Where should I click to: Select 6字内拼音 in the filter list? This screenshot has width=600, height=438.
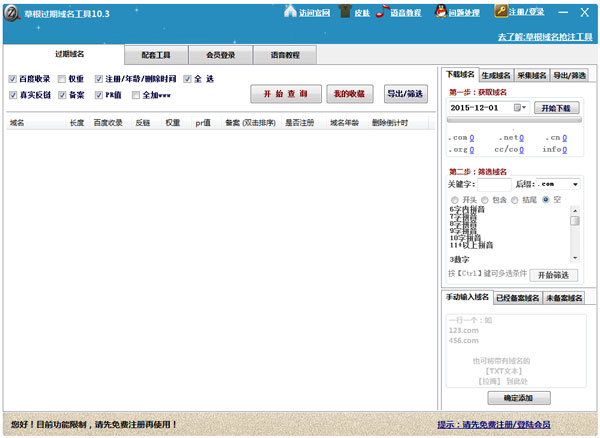[x=467, y=209]
